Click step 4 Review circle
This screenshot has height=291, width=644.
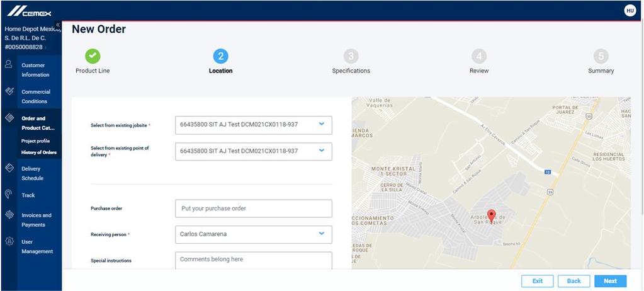(479, 56)
